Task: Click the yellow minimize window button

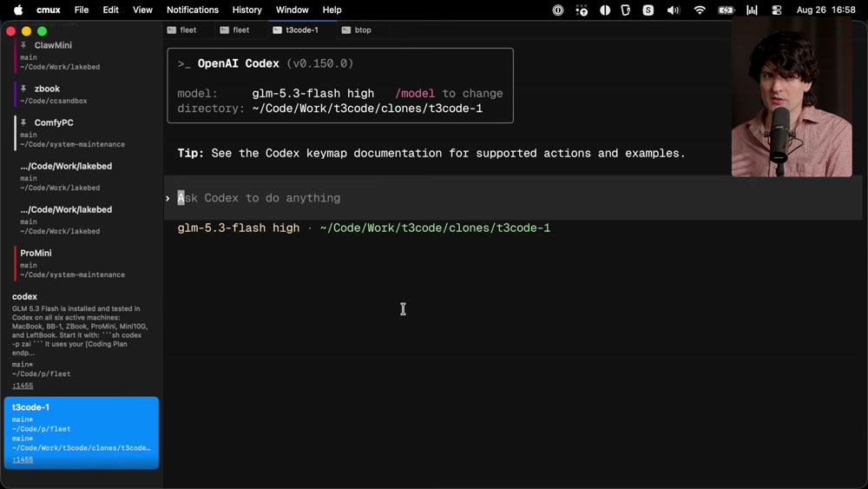Action: coord(26,31)
